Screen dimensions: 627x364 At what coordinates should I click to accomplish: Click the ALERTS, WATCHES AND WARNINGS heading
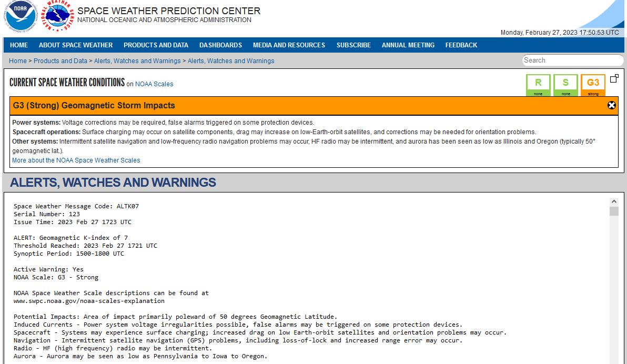coord(113,183)
